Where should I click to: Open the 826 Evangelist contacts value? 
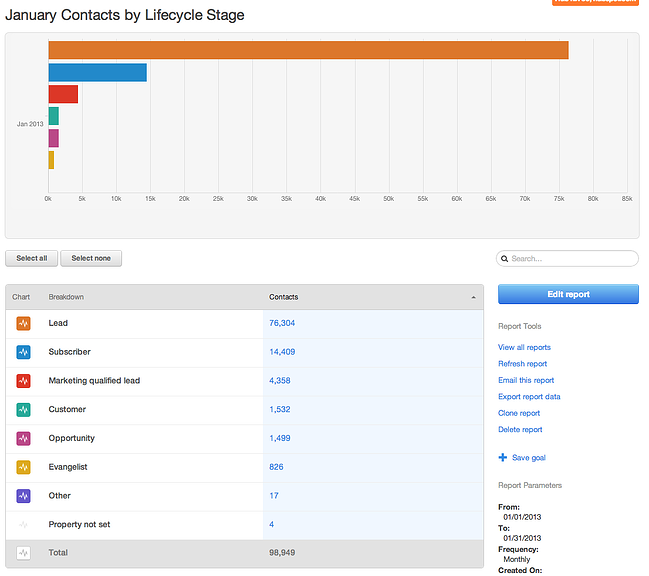276,467
